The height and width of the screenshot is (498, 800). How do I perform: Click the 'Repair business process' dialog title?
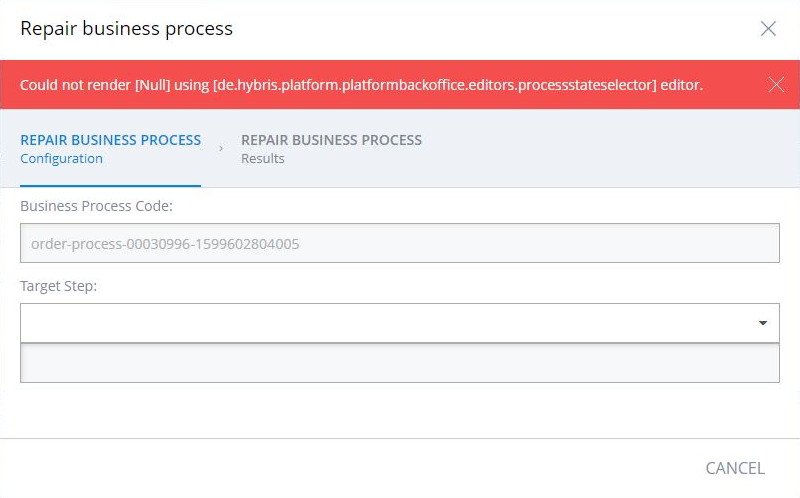click(x=127, y=29)
